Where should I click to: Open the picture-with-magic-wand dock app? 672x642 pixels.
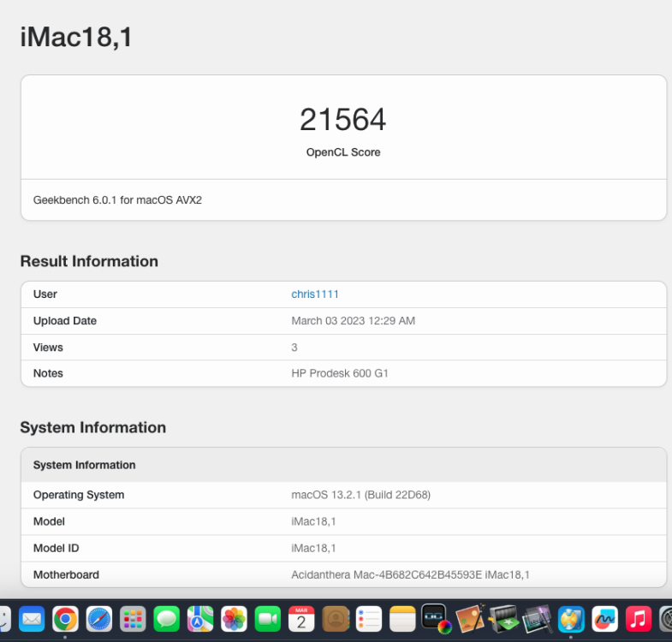(470, 619)
